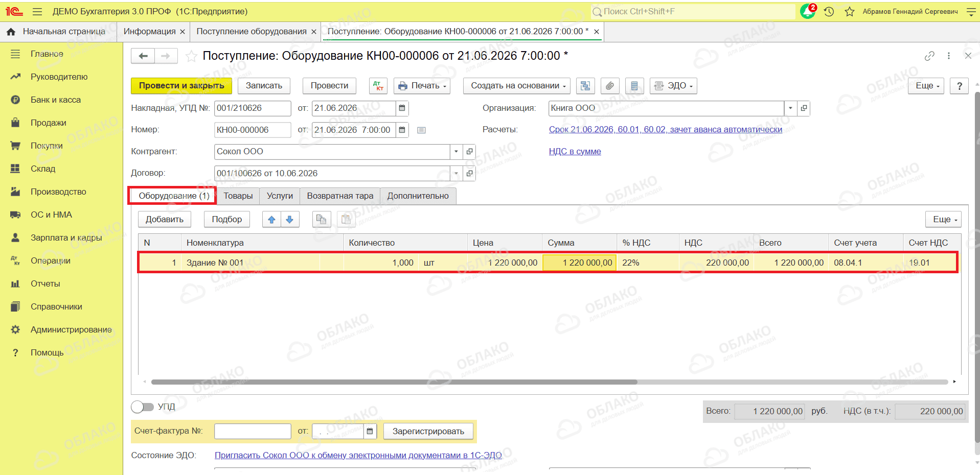Focus the Накладная, УПД № field
This screenshot has width=980, height=475.
(x=253, y=108)
